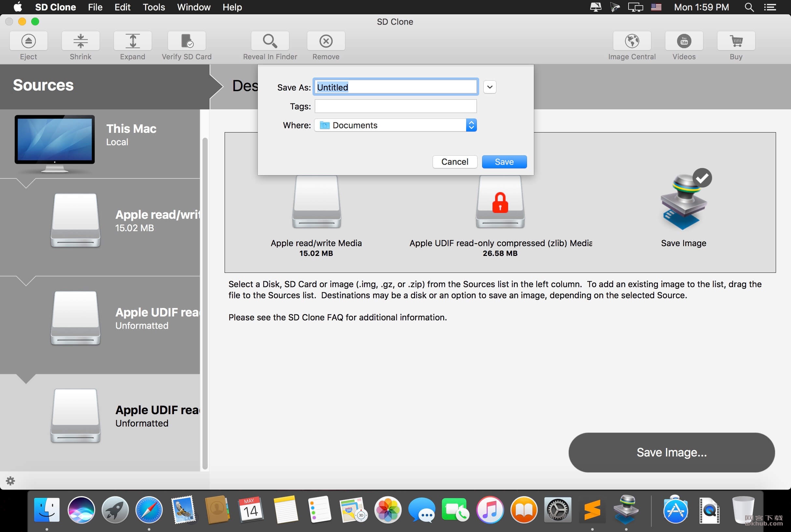Open System Preferences in the Dock
This screenshot has height=532, width=791.
point(558,510)
